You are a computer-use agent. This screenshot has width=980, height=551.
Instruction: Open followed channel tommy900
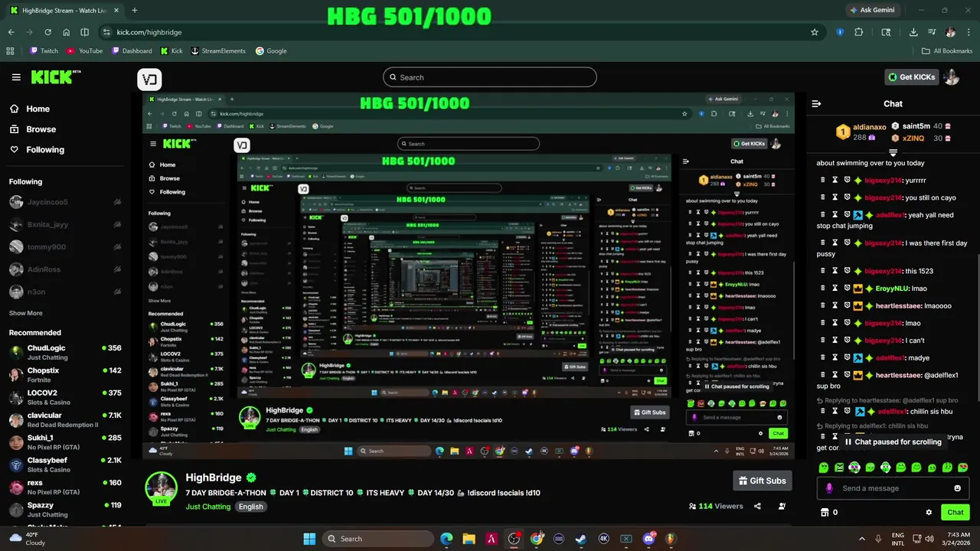tap(65, 247)
